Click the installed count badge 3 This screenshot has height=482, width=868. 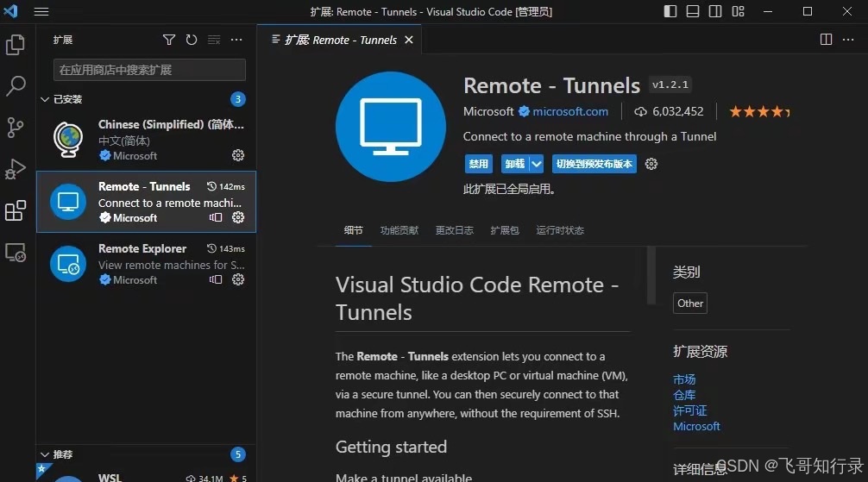coord(238,99)
